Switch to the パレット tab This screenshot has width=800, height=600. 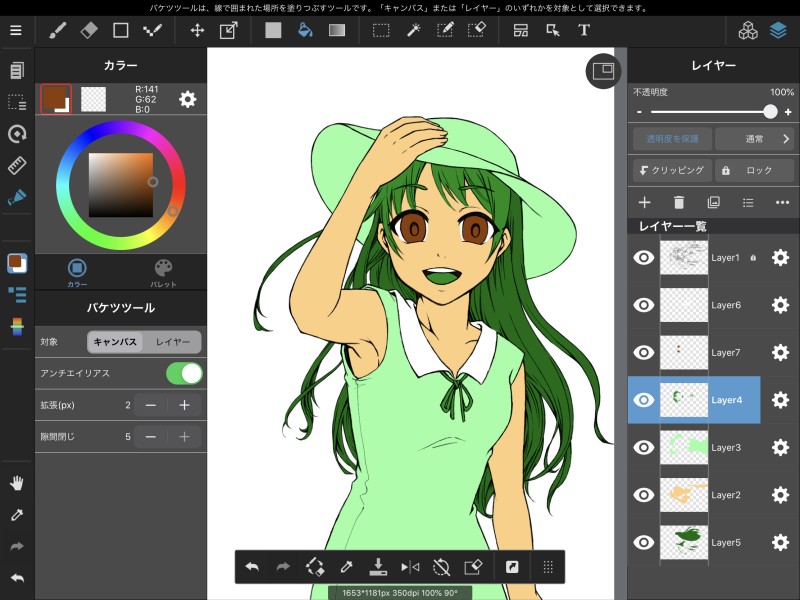click(163, 272)
